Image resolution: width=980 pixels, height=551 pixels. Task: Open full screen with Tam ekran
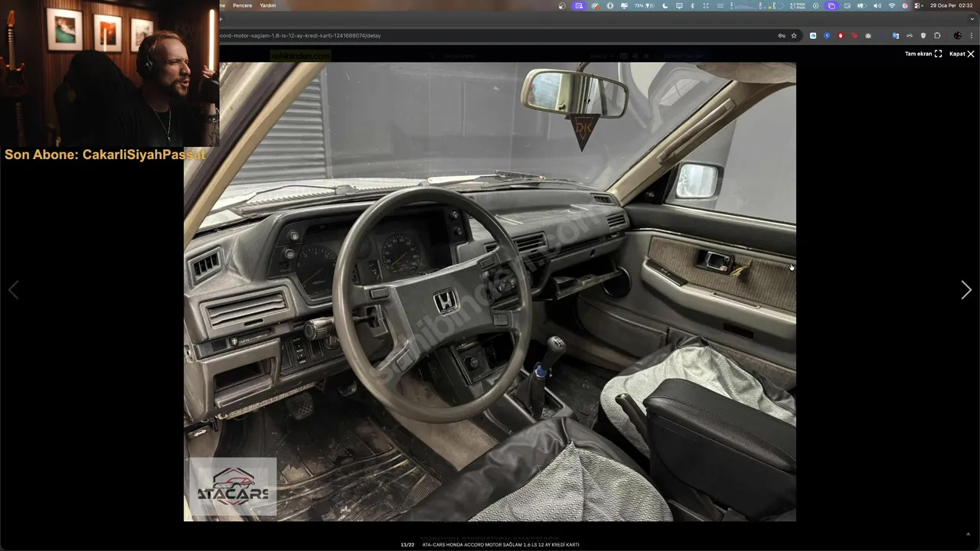[923, 54]
